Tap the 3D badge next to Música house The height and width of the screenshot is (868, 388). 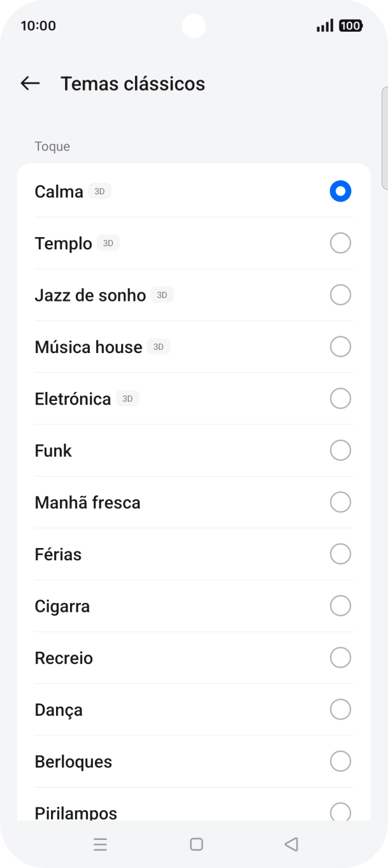pos(157,346)
